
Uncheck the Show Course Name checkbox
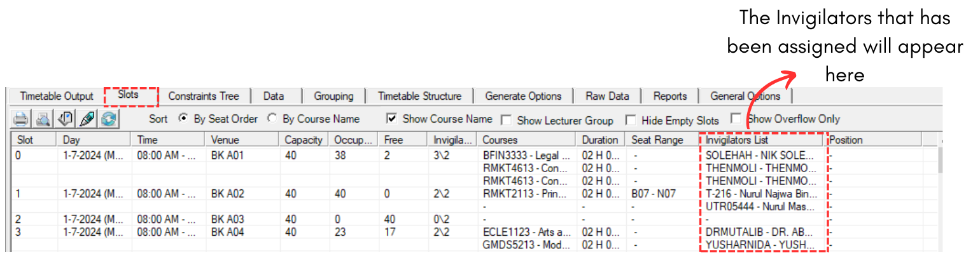tap(392, 119)
